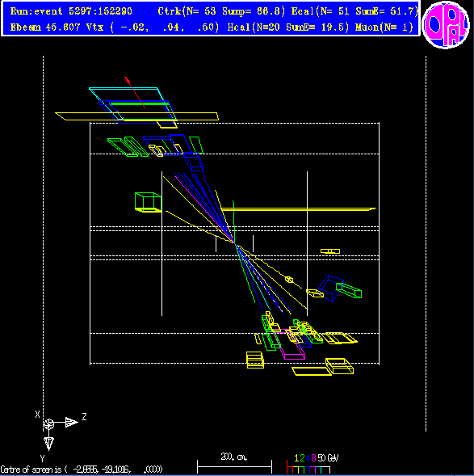Select the green calorimeter cube beside the tracks

[148, 202]
